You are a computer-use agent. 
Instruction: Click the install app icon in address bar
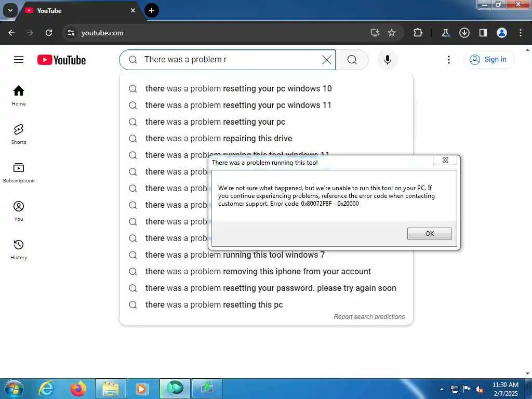375,33
